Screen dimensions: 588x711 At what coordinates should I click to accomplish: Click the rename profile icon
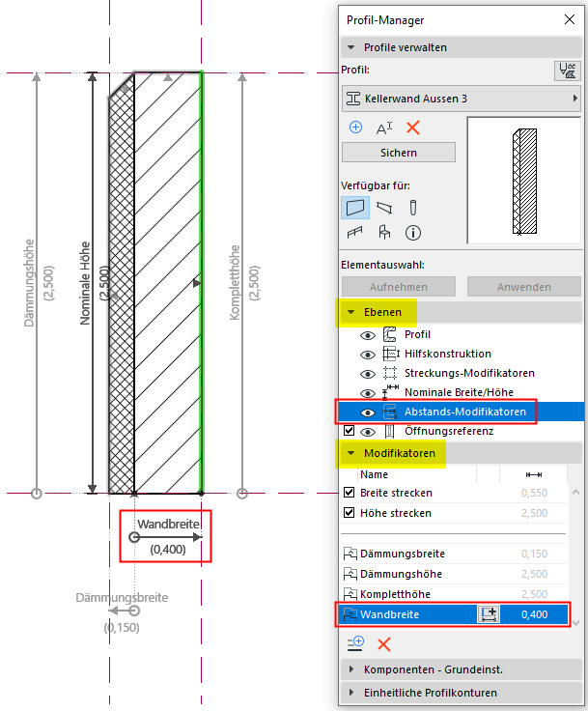tap(384, 128)
